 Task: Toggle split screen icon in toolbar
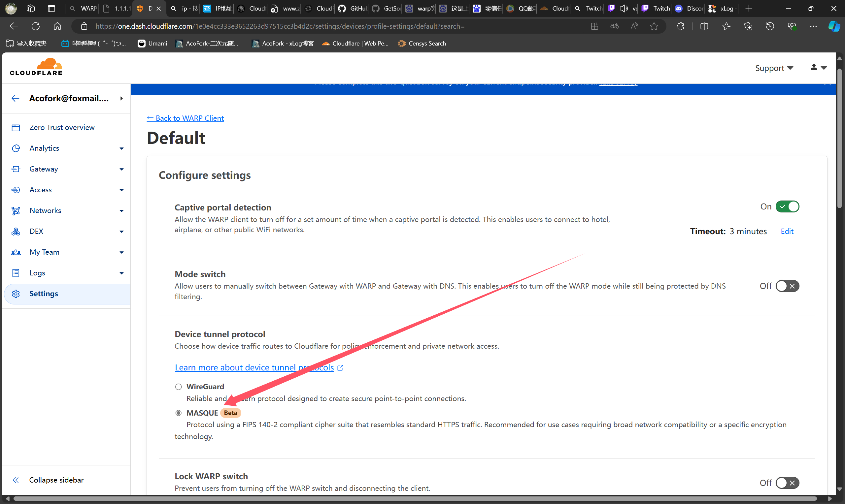coord(704,26)
